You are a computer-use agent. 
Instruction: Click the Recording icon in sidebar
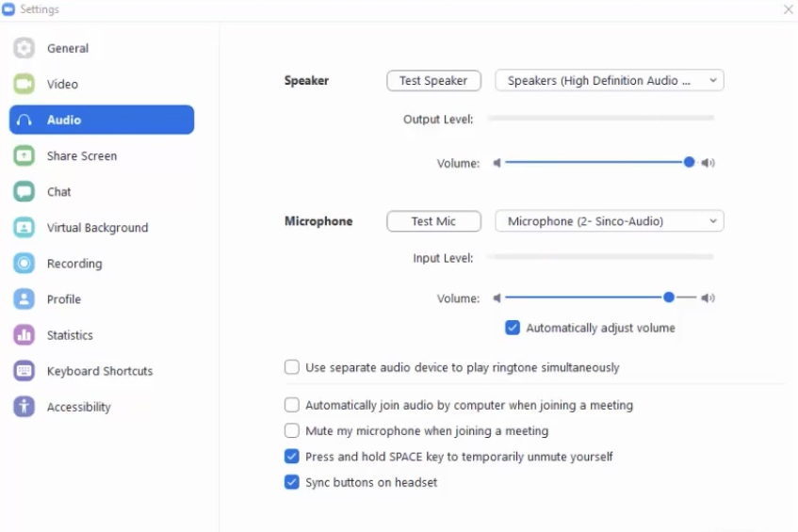coord(24,264)
